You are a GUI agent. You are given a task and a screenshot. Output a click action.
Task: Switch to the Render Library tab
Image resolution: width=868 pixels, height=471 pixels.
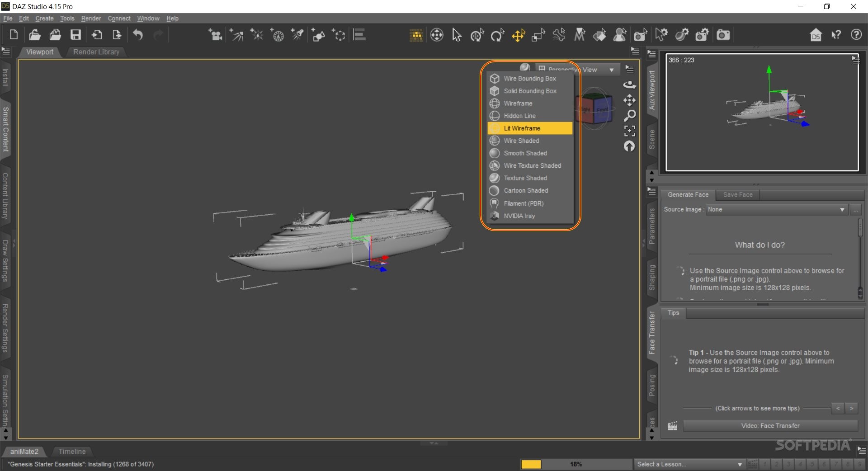[96, 52]
